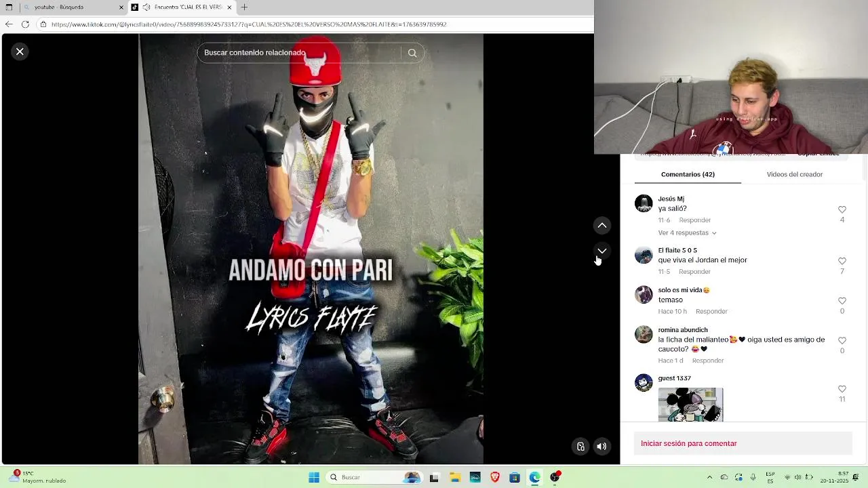
Task: Mute the TikTok tab via its speaker icon
Action: coord(146,7)
